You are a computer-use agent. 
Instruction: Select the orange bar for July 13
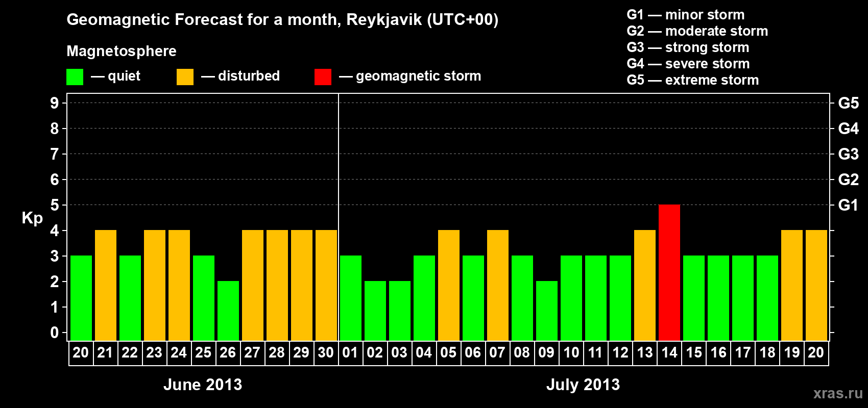[645, 285]
